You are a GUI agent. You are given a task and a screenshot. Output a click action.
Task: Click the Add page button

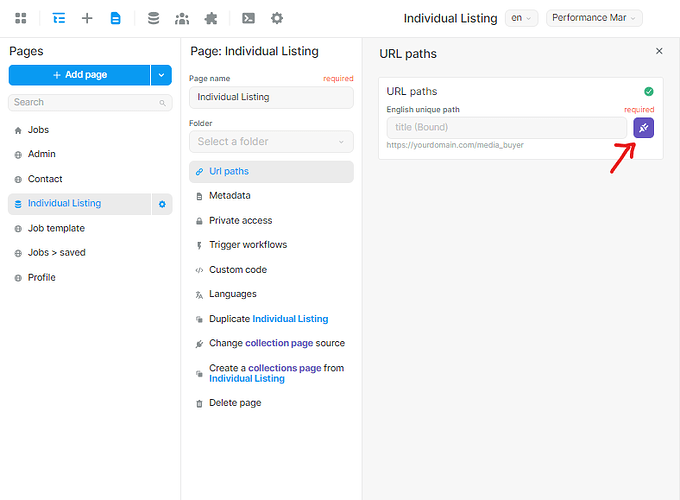pyautogui.click(x=79, y=75)
